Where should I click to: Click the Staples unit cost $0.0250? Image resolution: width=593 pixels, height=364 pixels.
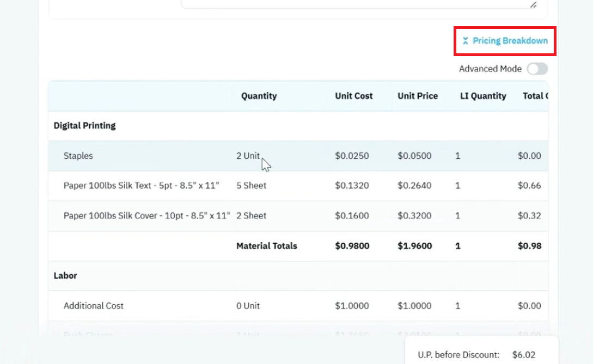click(352, 156)
